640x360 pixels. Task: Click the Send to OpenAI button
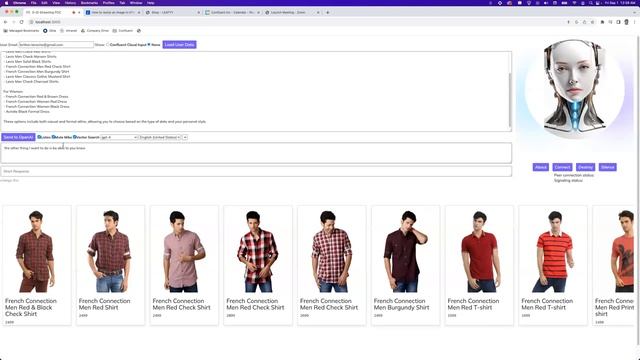(x=18, y=137)
